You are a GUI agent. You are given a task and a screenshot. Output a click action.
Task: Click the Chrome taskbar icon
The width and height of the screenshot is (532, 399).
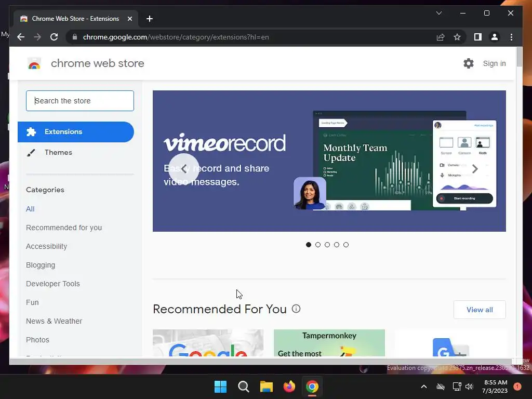312,387
